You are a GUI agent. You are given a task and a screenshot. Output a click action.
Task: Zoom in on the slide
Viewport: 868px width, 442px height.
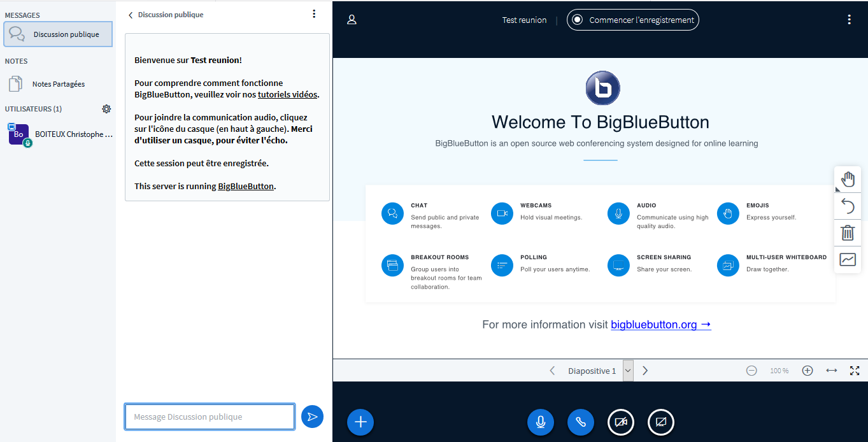pyautogui.click(x=807, y=371)
